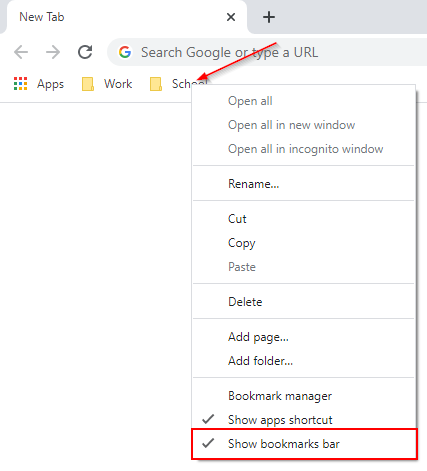Toggle Show bookmarks bar option
Viewport: 427px width, 471px height.
pyautogui.click(x=304, y=444)
